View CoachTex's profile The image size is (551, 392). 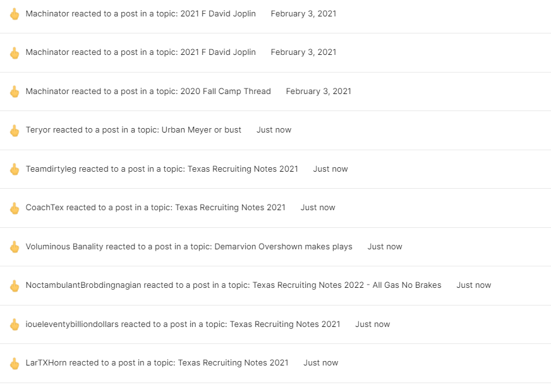(x=44, y=208)
